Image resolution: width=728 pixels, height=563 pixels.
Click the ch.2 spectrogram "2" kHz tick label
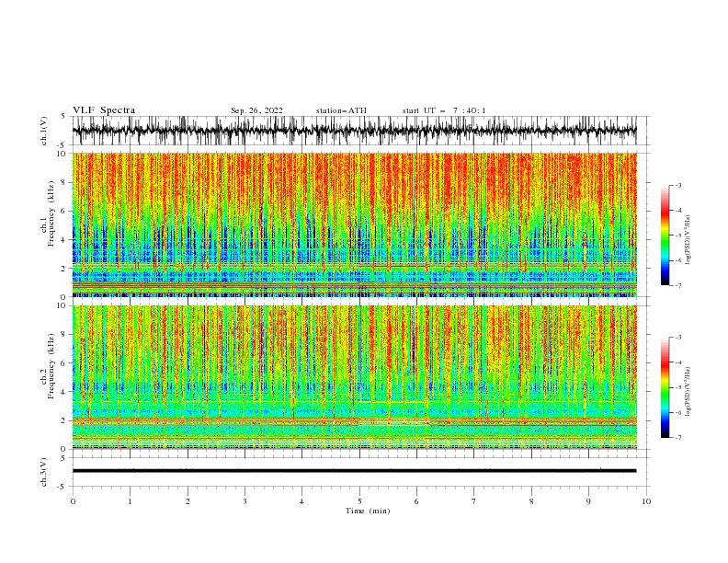[63, 420]
